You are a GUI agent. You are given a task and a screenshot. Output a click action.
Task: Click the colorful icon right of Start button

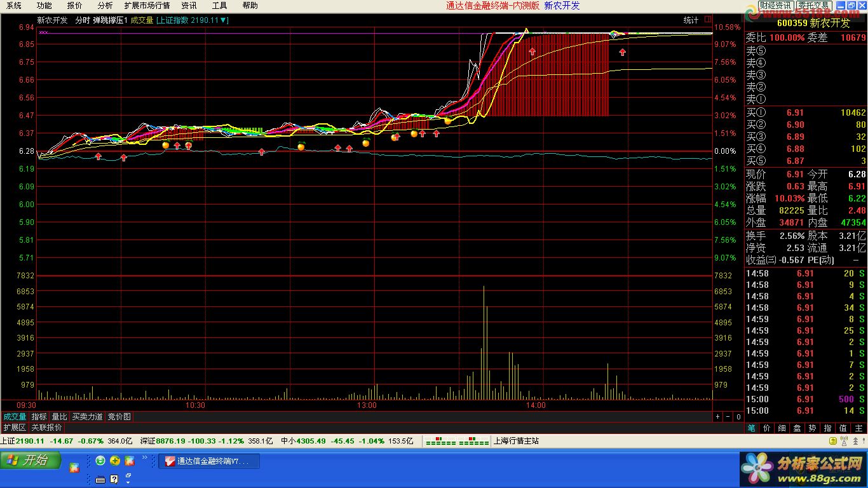click(74, 468)
